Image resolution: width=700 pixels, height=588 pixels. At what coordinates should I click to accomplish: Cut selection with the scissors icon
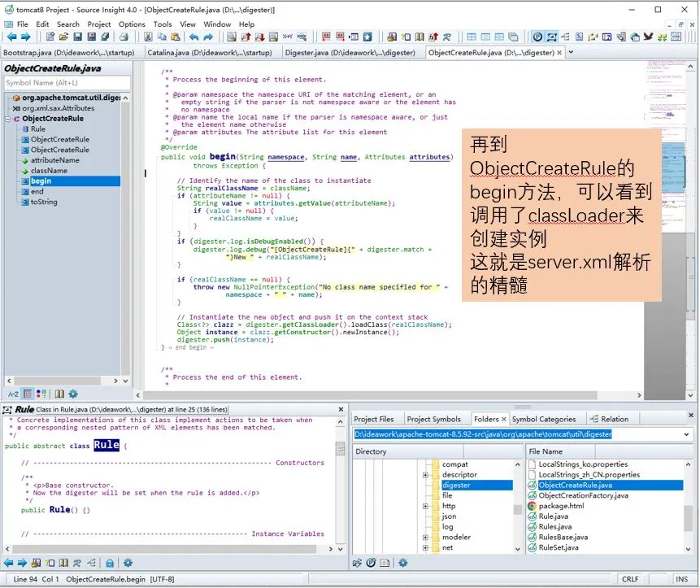(148, 37)
